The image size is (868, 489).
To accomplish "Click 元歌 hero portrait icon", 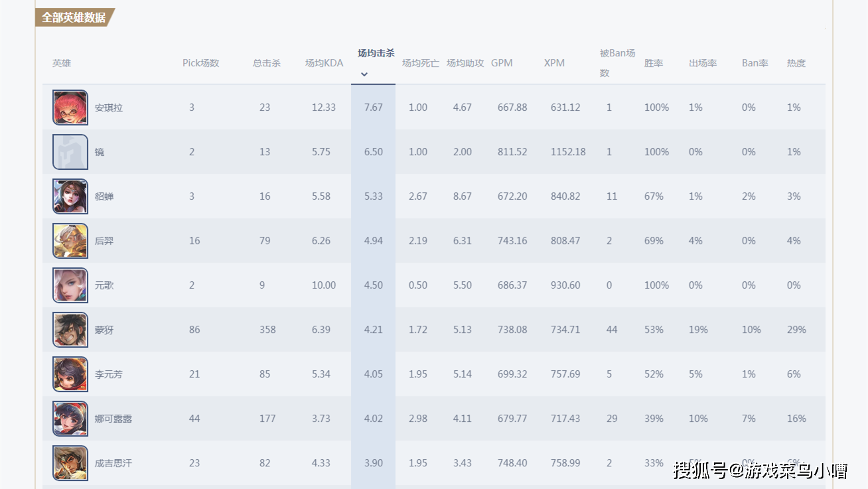I will 70,285.
